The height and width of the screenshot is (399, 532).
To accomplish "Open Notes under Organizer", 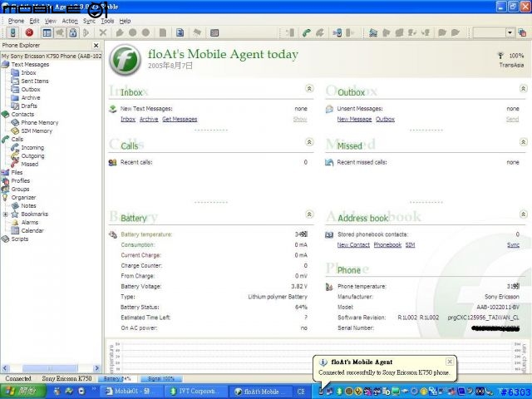I will (x=28, y=205).
